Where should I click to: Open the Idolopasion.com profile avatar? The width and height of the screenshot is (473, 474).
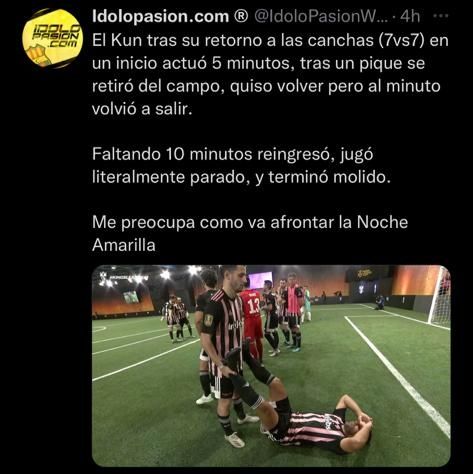(x=53, y=39)
